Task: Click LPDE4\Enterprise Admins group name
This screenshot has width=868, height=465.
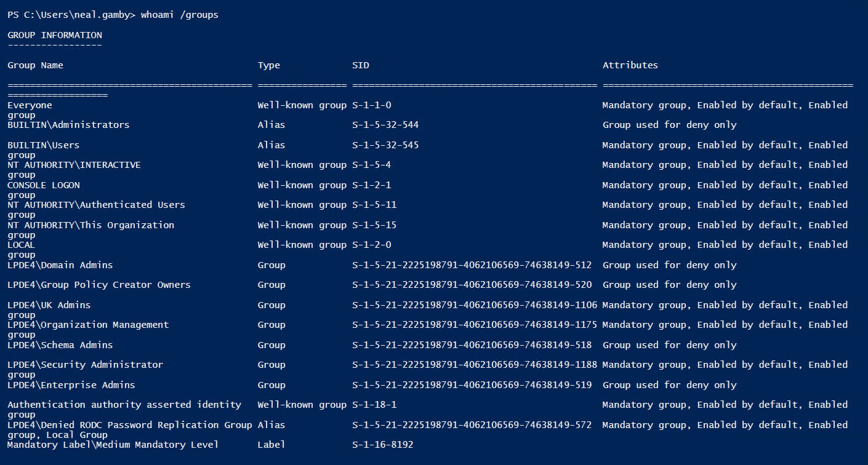Action: 71,385
